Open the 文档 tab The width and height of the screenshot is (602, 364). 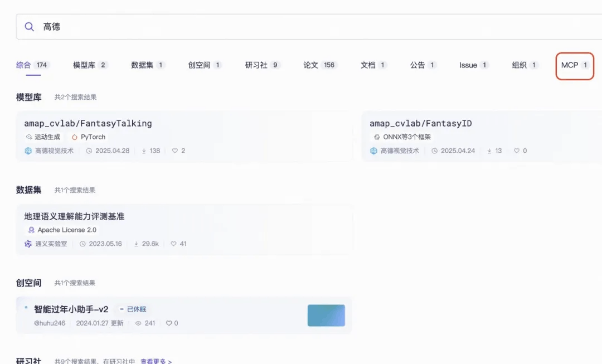373,65
